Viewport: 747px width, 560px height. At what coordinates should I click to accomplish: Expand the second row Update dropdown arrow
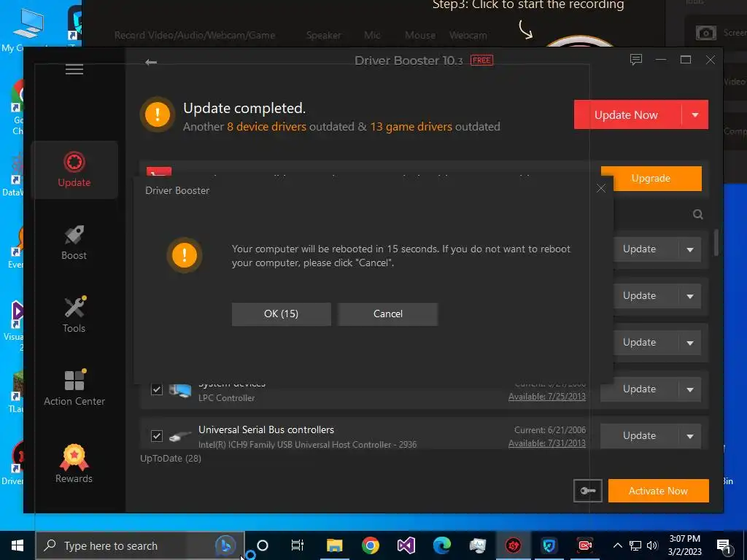(x=690, y=296)
